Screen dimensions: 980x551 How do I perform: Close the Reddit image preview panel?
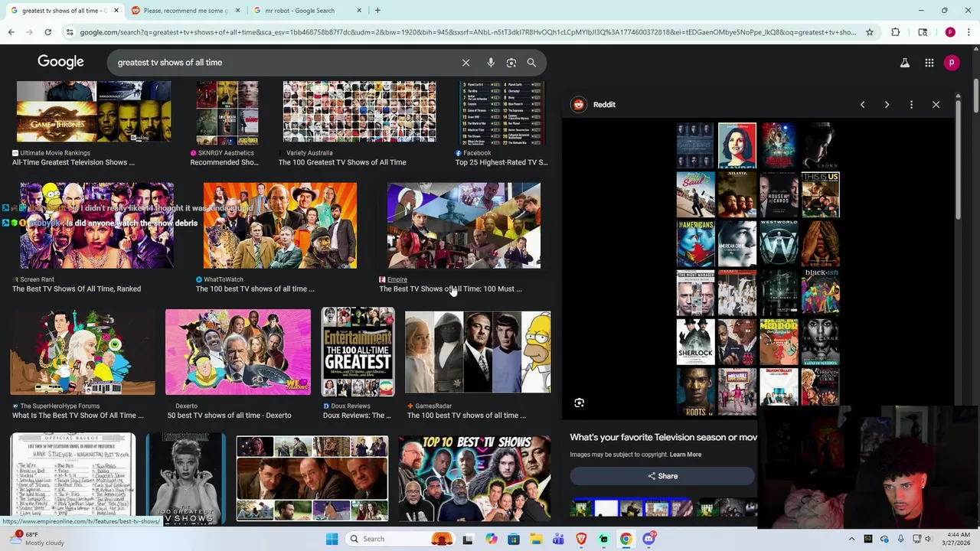936,105
